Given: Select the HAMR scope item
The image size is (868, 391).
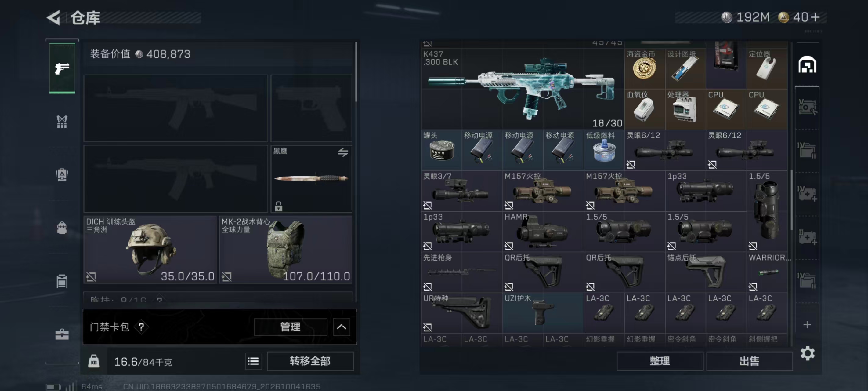Looking at the screenshot, I should (x=543, y=232).
